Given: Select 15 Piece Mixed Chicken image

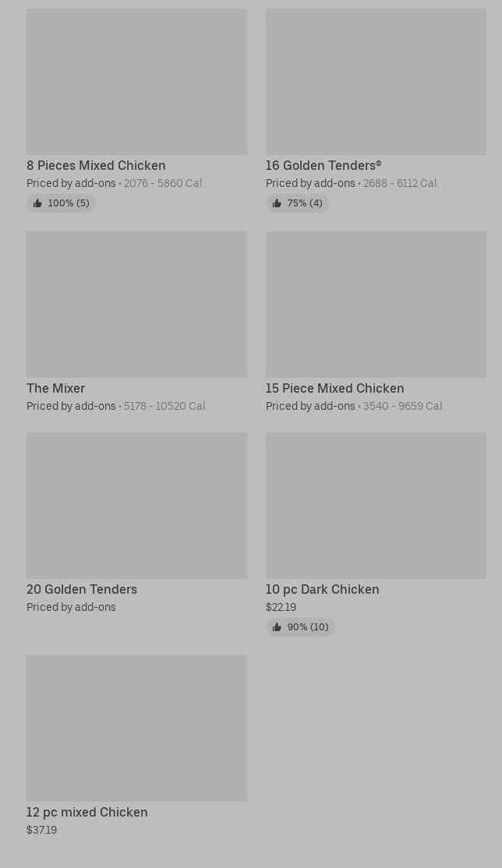Looking at the screenshot, I should (376, 304).
